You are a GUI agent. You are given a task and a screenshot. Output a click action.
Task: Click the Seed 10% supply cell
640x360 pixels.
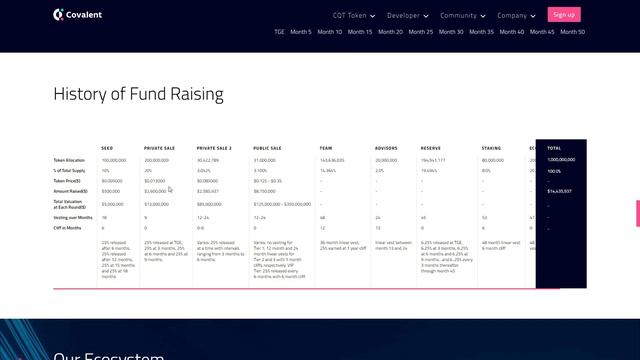[105, 171]
